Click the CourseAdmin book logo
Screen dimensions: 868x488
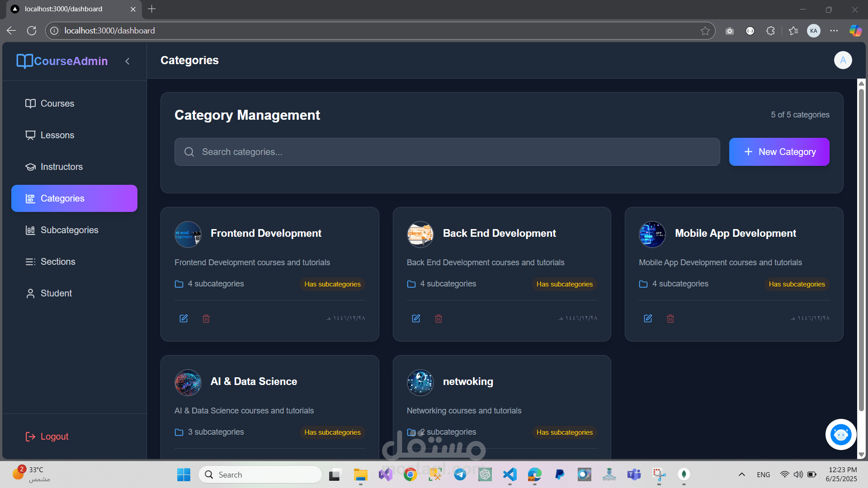24,61
